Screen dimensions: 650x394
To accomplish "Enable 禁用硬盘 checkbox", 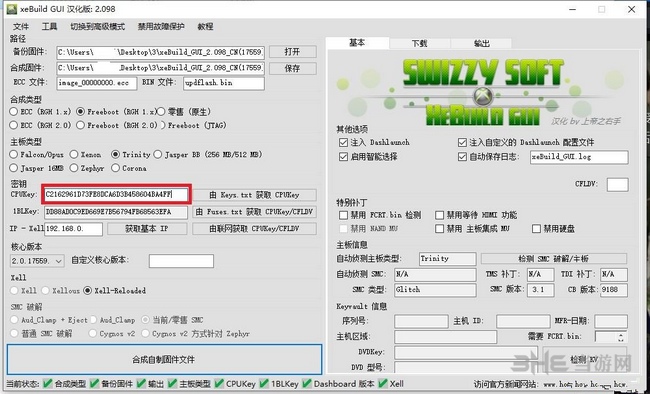I will (x=536, y=229).
